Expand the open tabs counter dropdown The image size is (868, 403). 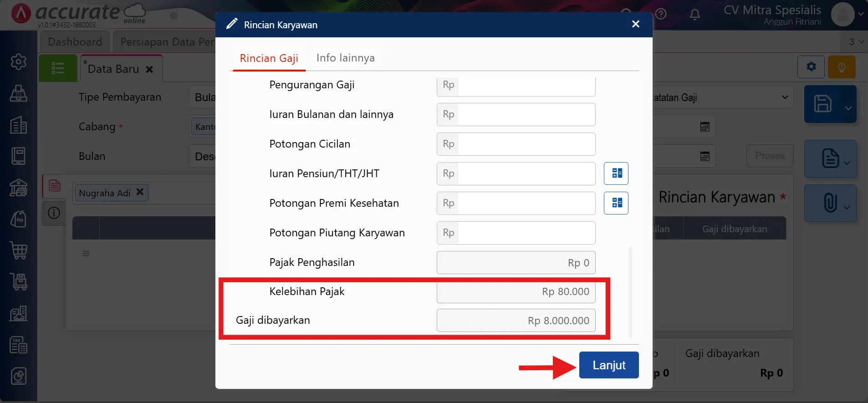click(x=856, y=42)
